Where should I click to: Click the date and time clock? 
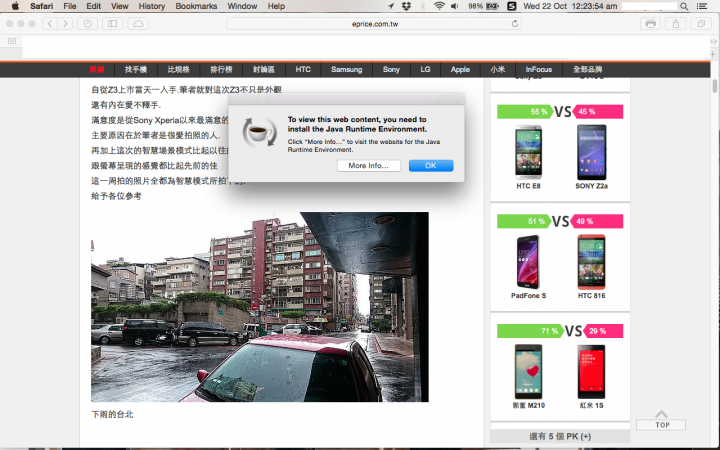point(570,6)
